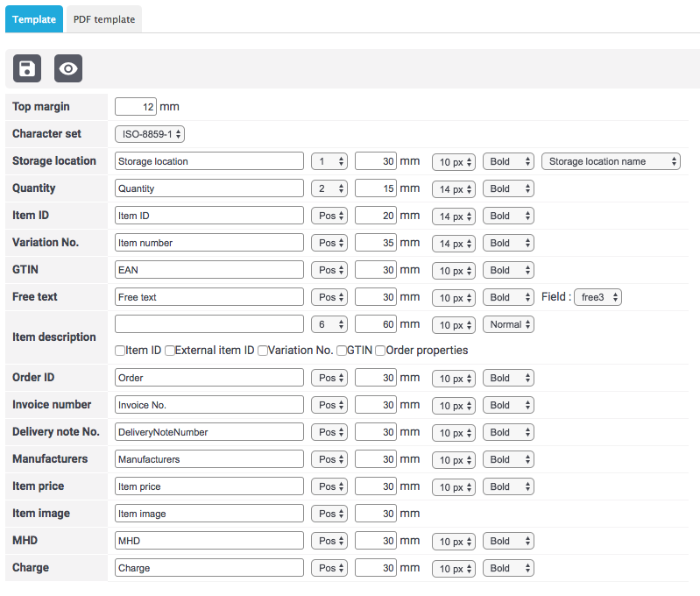Open the Charge row Bold dropdown
The image size is (700, 596).
click(508, 568)
